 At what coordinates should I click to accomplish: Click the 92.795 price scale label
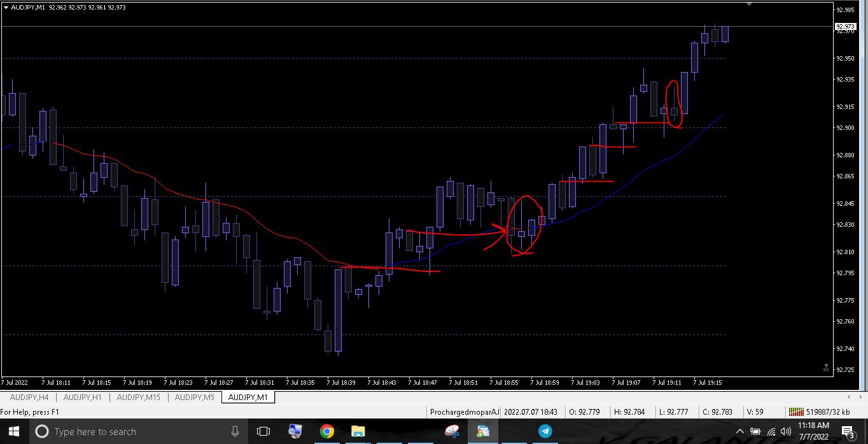pos(845,273)
